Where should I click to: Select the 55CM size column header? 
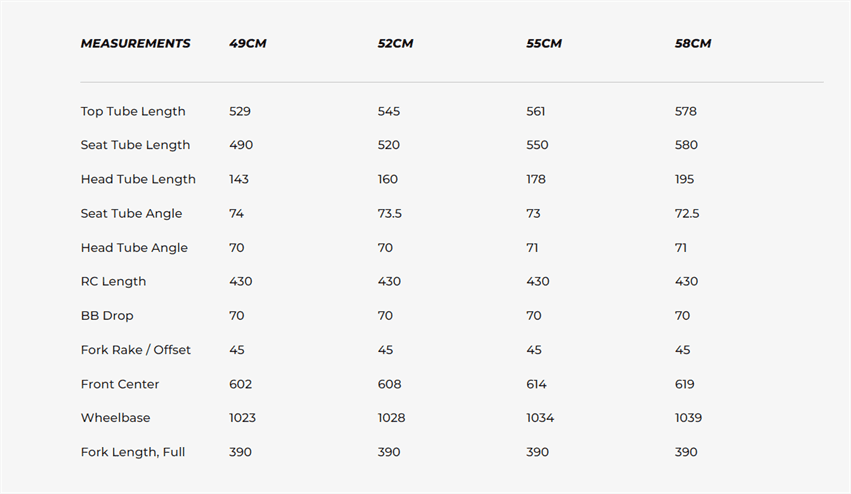(544, 44)
